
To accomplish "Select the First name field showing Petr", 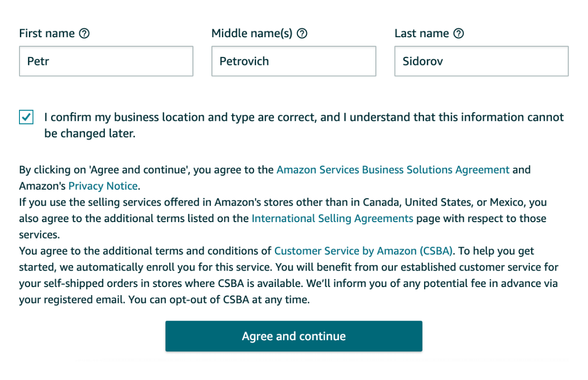I will pos(105,61).
